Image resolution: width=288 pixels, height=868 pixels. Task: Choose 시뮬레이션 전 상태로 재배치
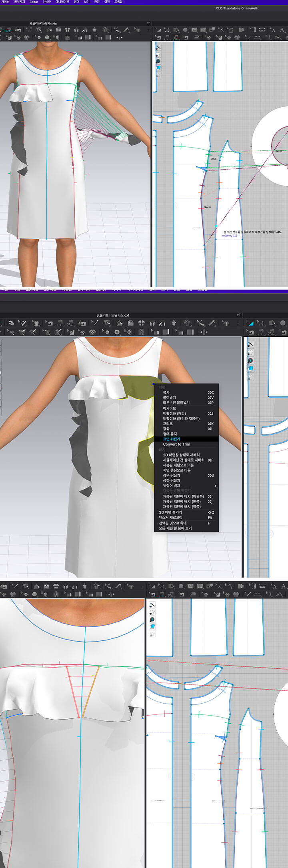(186, 460)
